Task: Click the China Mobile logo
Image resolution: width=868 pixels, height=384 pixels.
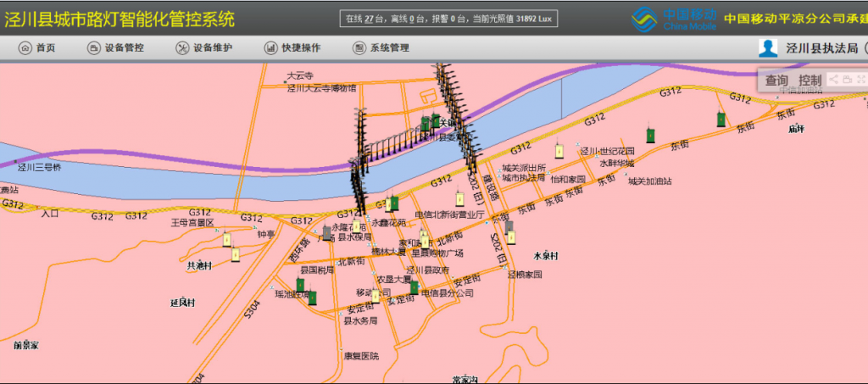Action: 676,18
